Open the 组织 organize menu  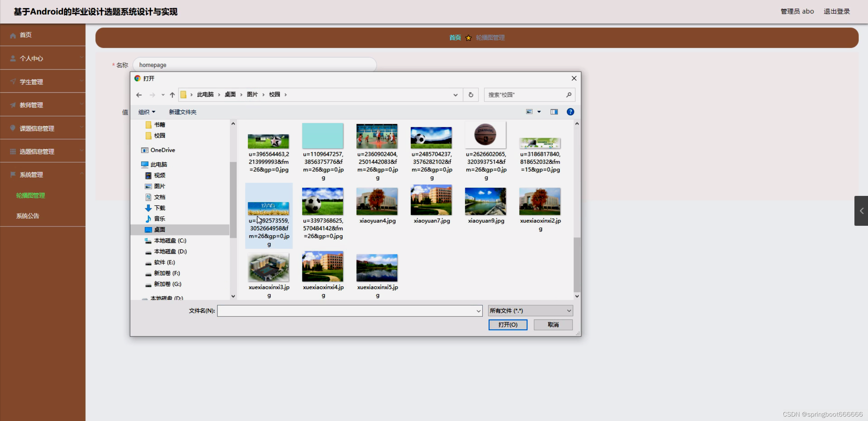point(147,112)
